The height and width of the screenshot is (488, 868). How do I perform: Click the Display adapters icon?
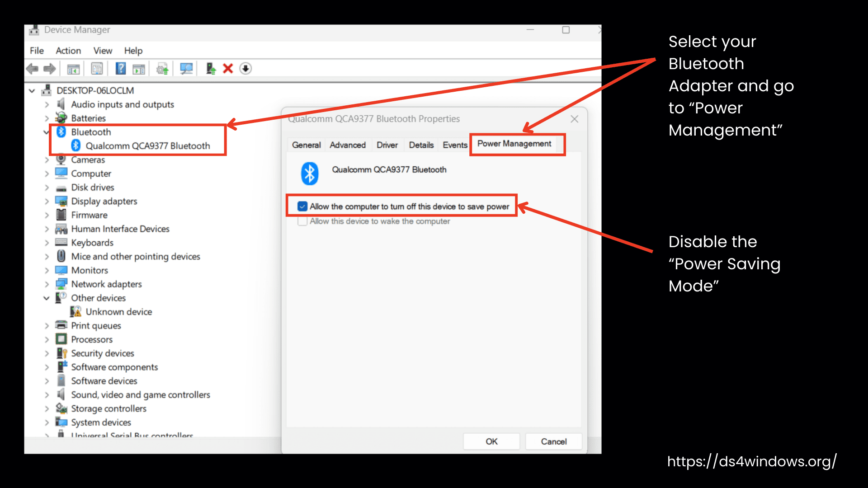tap(61, 201)
